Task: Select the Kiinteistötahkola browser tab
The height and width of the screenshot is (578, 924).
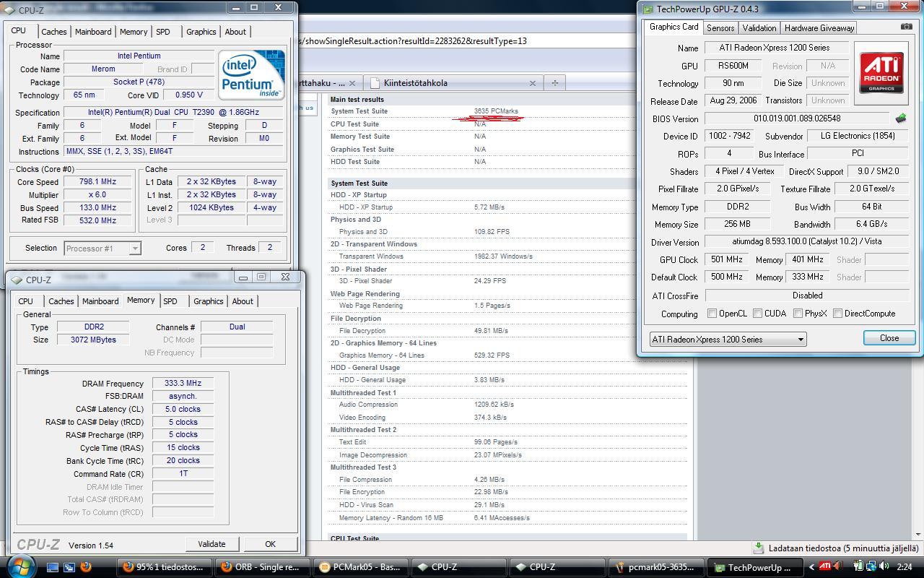Action: [x=453, y=82]
